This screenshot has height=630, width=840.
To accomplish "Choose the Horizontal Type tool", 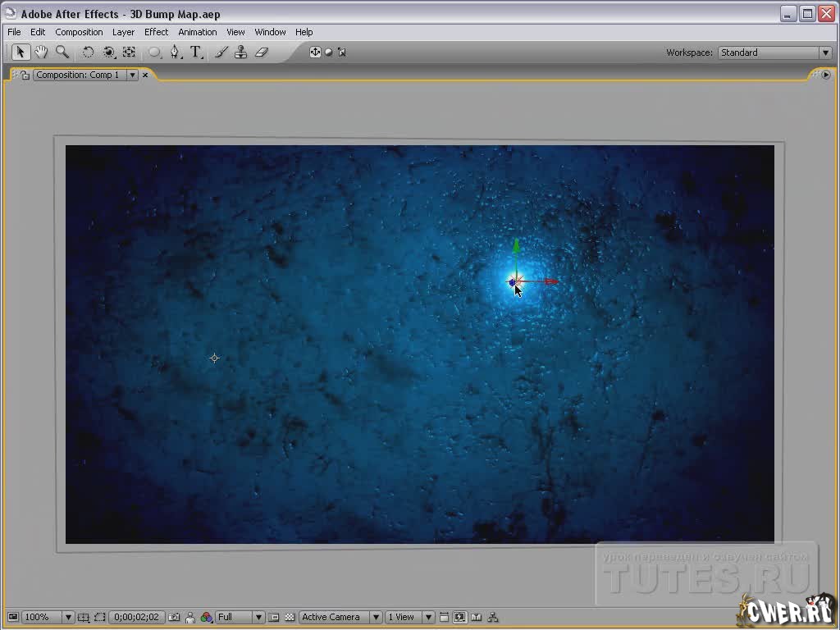I will 196,52.
